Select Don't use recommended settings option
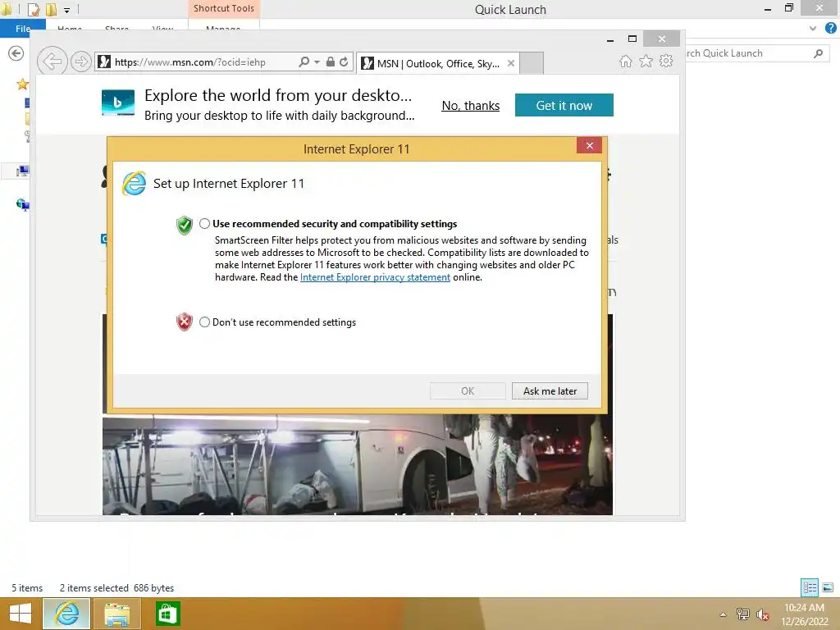The height and width of the screenshot is (630, 840). (204, 322)
